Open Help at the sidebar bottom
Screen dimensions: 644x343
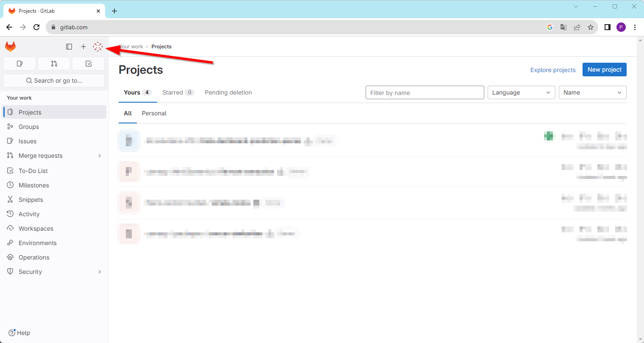19,333
